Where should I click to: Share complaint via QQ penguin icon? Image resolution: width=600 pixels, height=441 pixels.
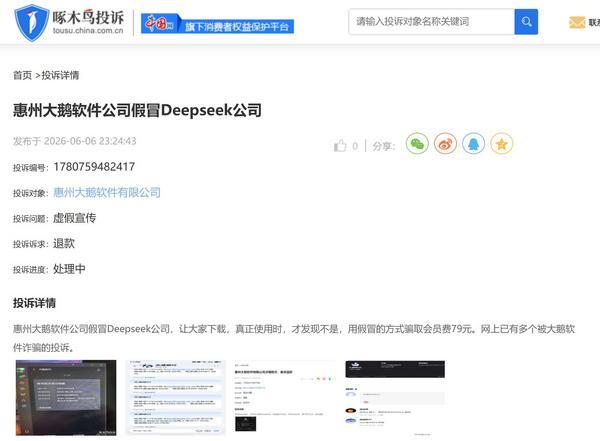tap(473, 144)
